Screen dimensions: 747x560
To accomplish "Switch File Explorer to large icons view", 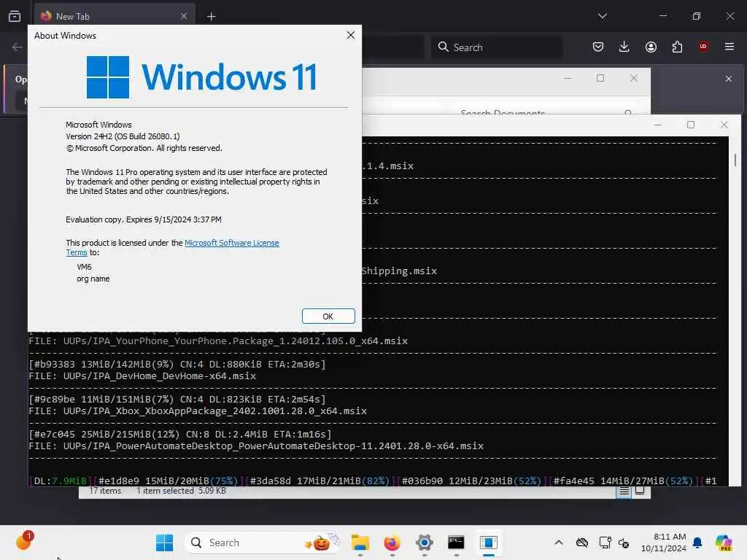I will (x=640, y=491).
